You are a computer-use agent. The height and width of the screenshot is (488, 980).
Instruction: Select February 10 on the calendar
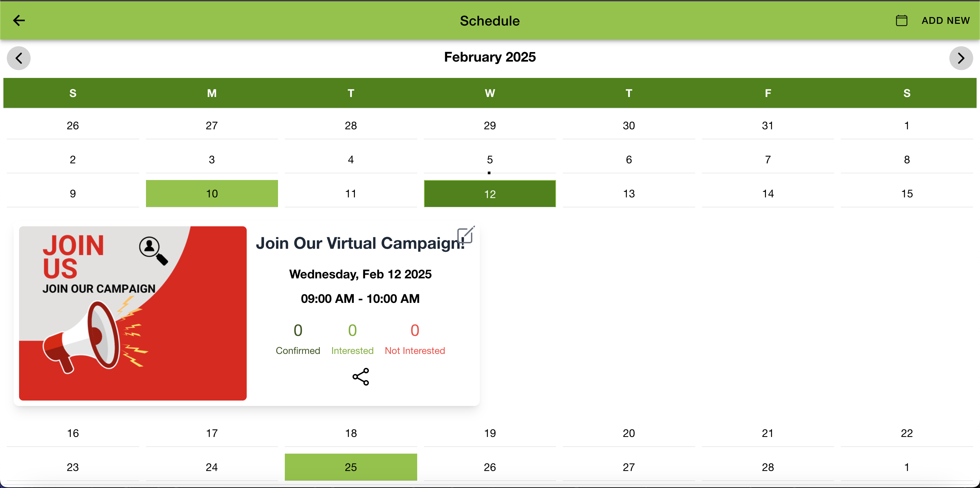pyautogui.click(x=212, y=193)
